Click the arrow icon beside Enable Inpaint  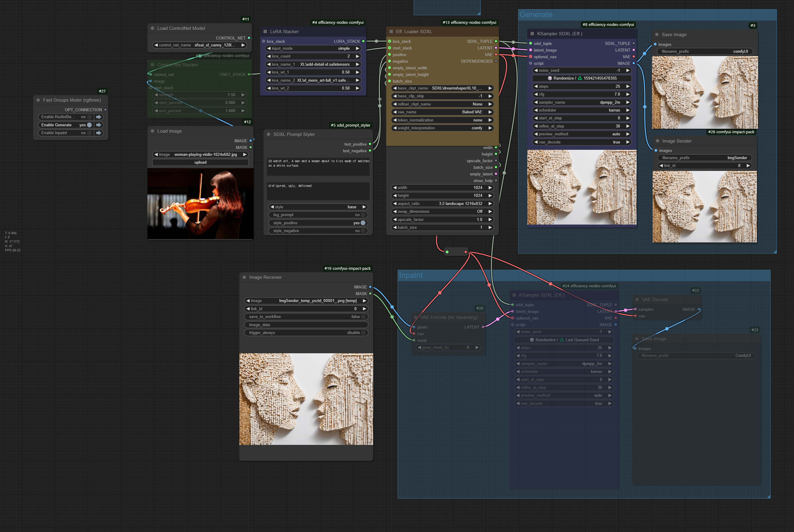tap(99, 133)
